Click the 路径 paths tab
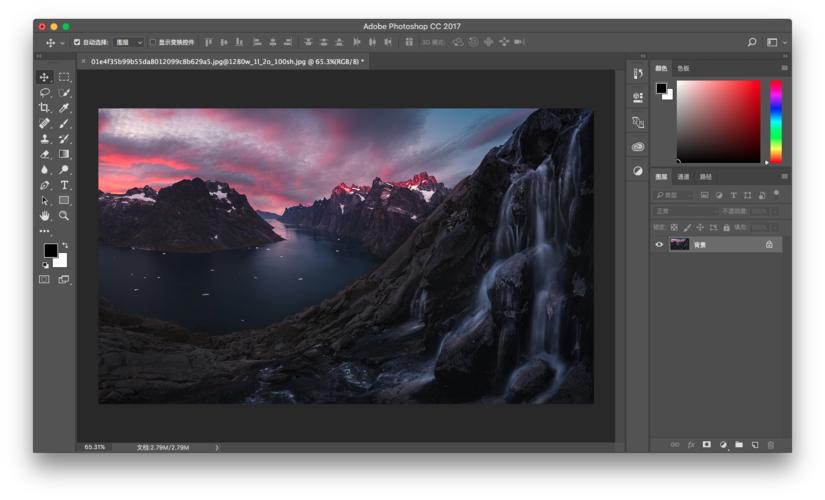Screen dimensions: 825x500 tap(706, 176)
